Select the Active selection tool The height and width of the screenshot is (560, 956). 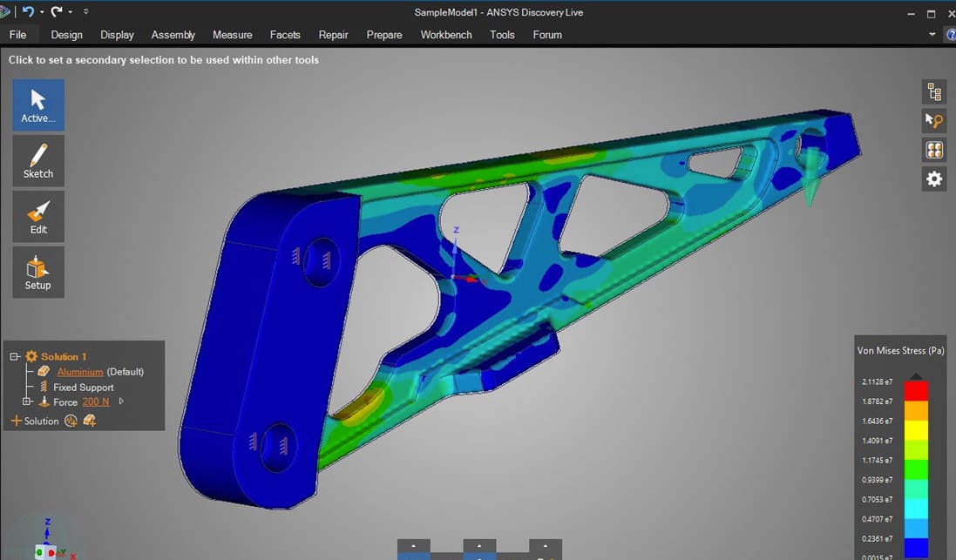[37, 105]
